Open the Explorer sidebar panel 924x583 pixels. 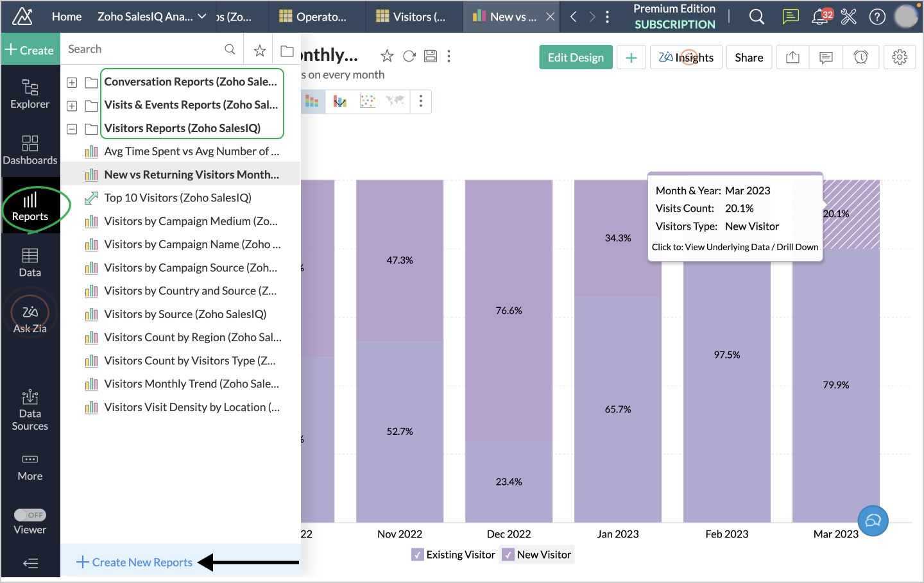(x=30, y=94)
